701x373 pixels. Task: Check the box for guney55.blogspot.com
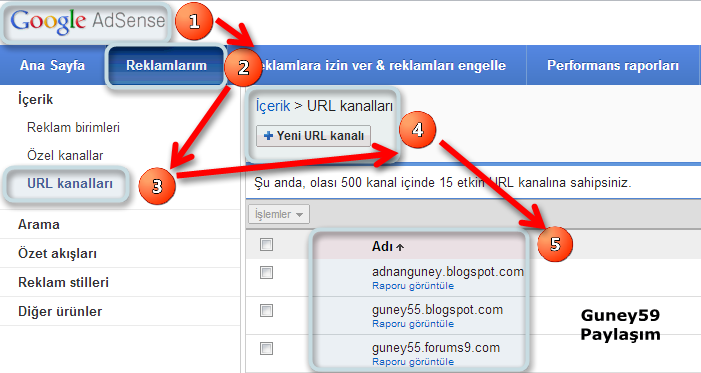(266, 310)
